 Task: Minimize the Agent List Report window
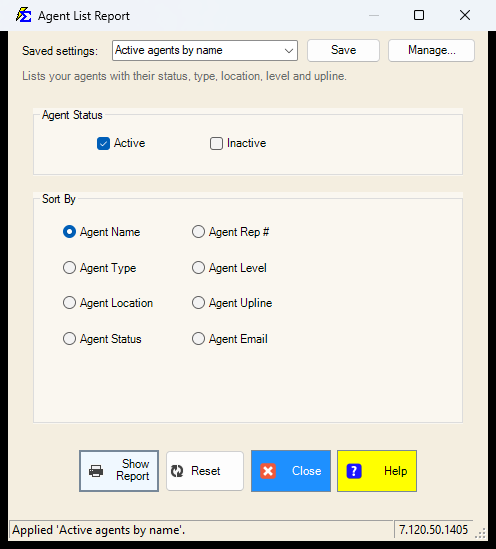374,15
